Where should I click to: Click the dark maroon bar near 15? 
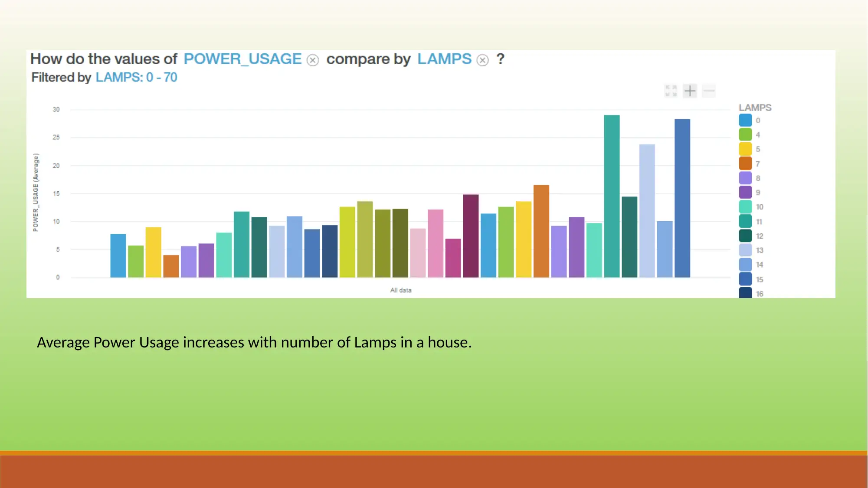471,236
